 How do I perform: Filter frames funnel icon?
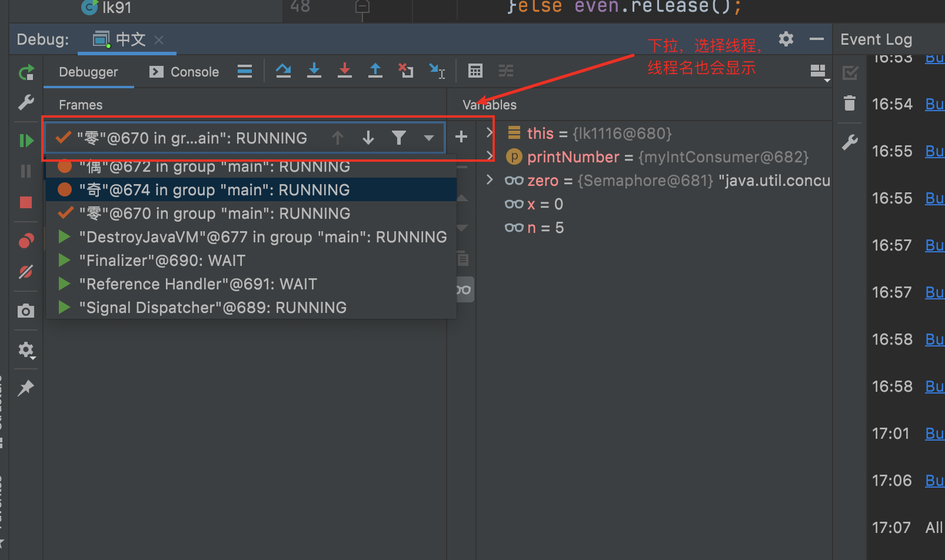point(399,138)
